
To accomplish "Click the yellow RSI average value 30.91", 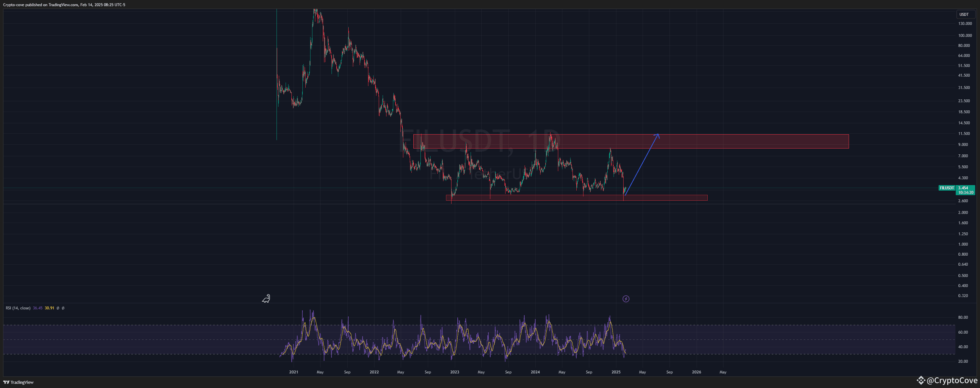I will tap(49, 308).
